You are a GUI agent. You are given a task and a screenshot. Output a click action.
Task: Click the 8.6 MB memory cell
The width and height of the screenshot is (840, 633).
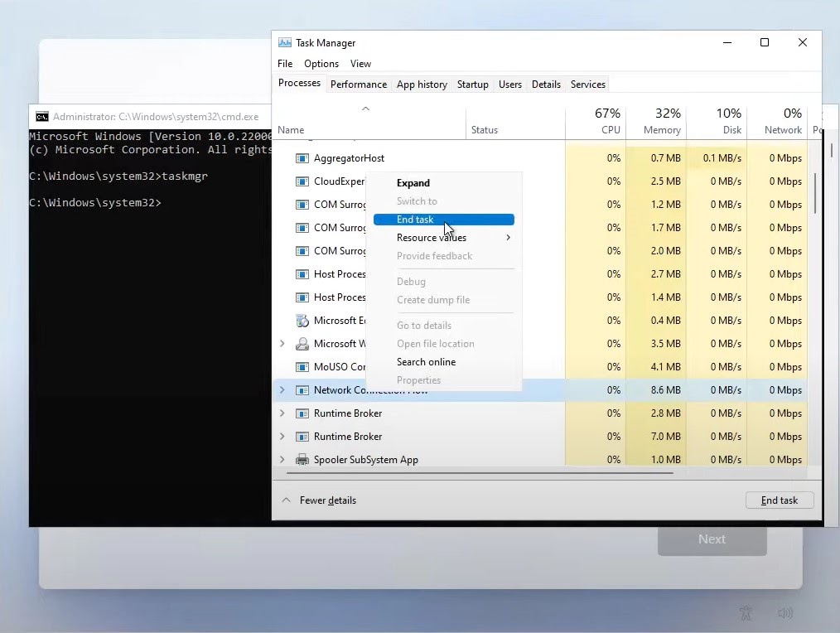656,390
